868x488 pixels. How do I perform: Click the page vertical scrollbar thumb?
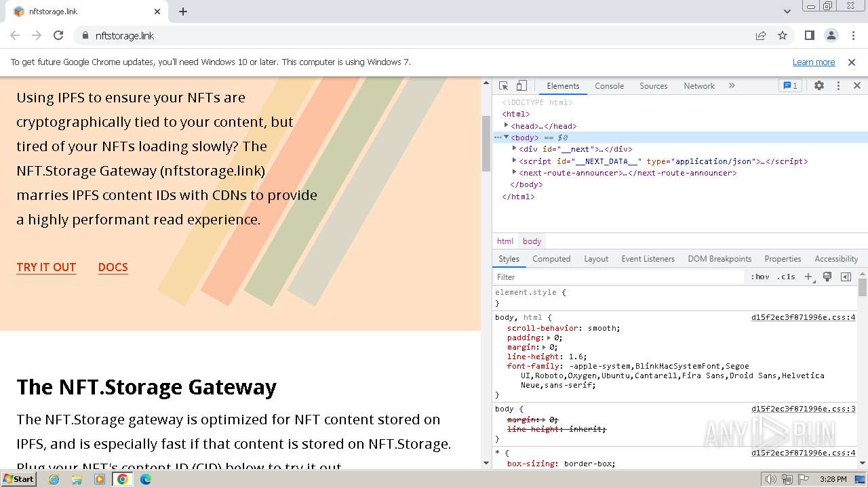click(x=486, y=143)
